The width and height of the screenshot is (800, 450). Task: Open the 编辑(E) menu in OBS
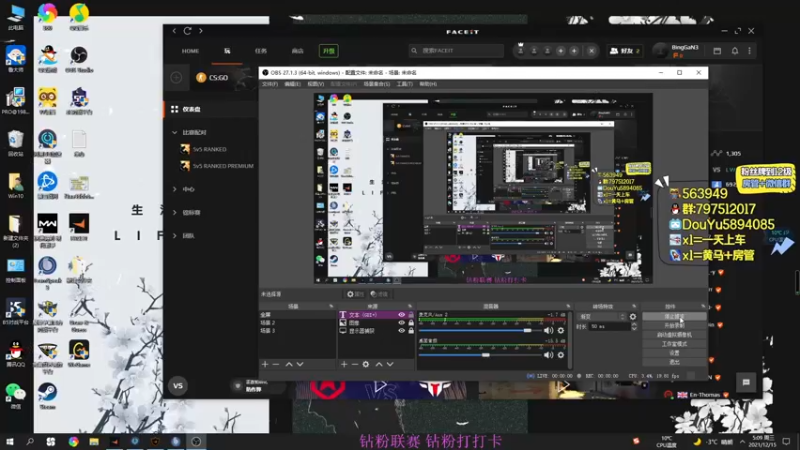tap(292, 84)
